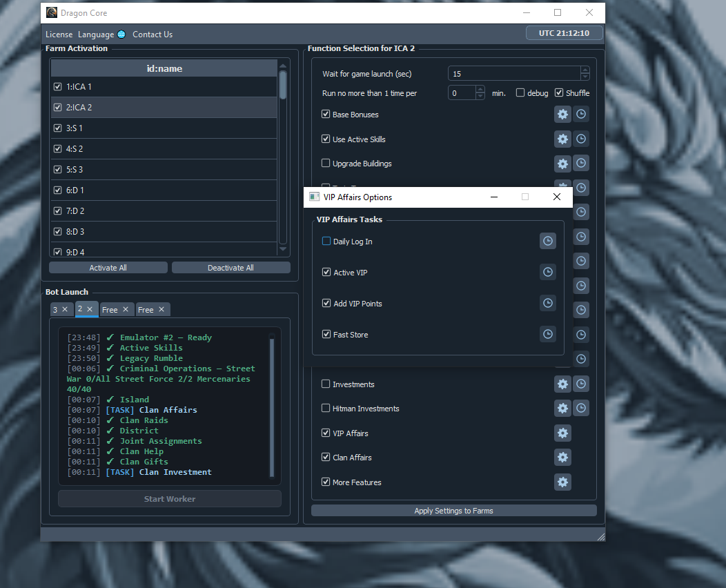726x588 pixels.
Task: Open More Features gear settings
Action: (x=562, y=482)
